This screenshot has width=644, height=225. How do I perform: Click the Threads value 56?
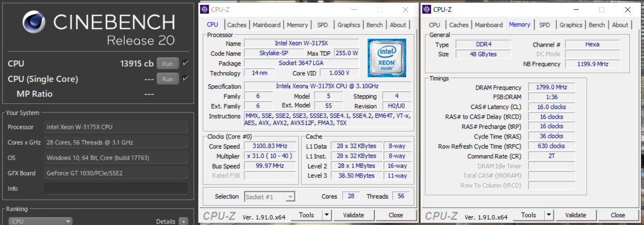401,196
